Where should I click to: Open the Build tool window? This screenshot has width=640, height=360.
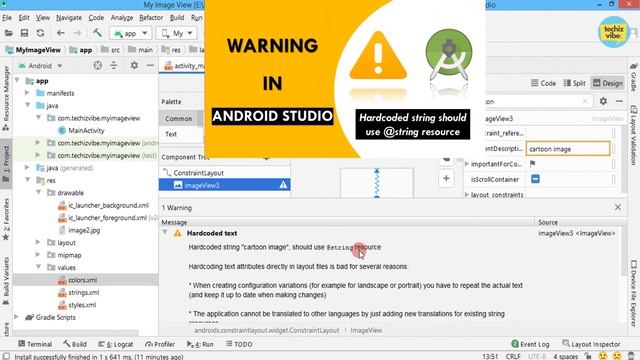[75, 344]
